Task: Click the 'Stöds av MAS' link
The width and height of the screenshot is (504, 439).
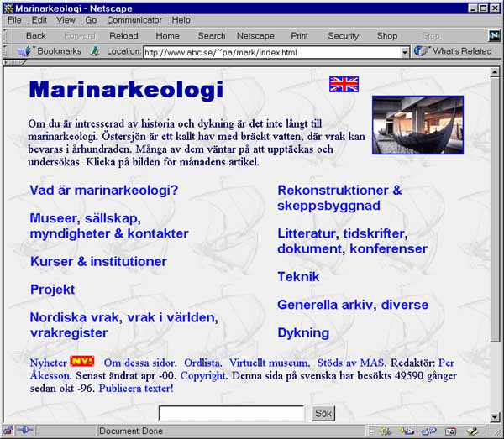Action: 350,363
